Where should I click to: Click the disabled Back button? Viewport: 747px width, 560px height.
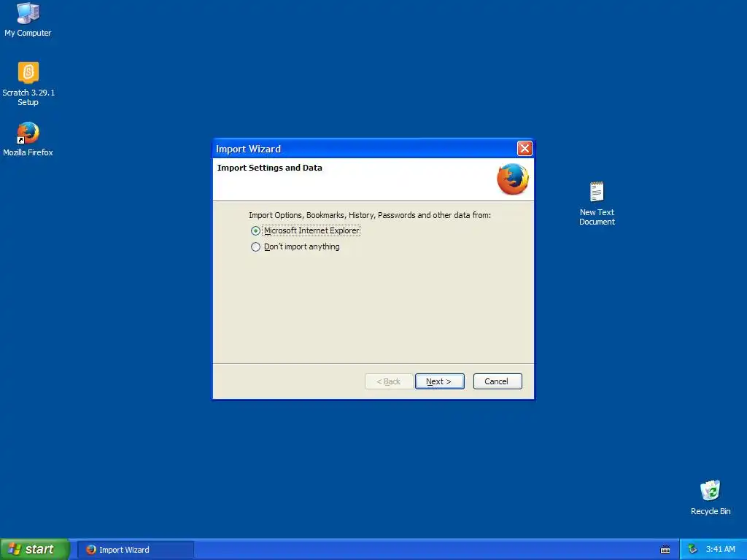388,381
